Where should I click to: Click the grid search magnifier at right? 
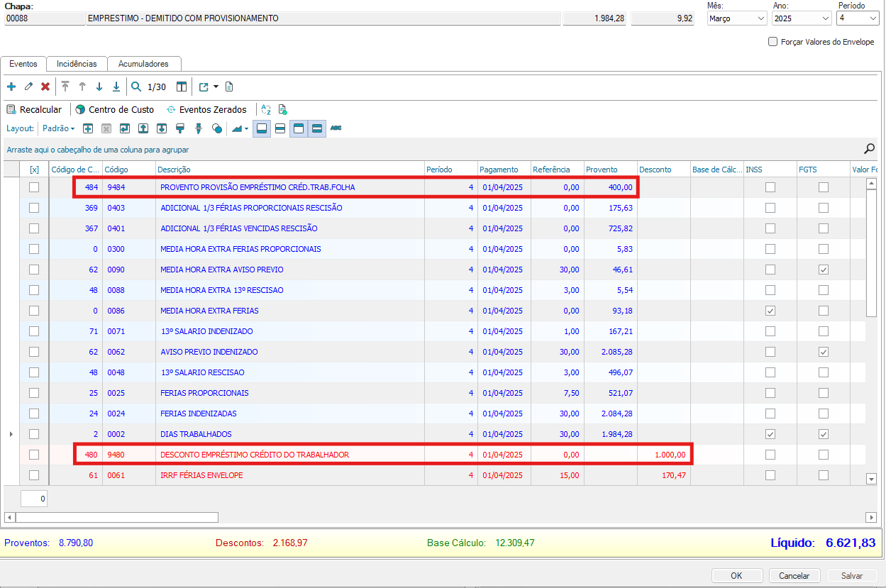pyautogui.click(x=869, y=149)
